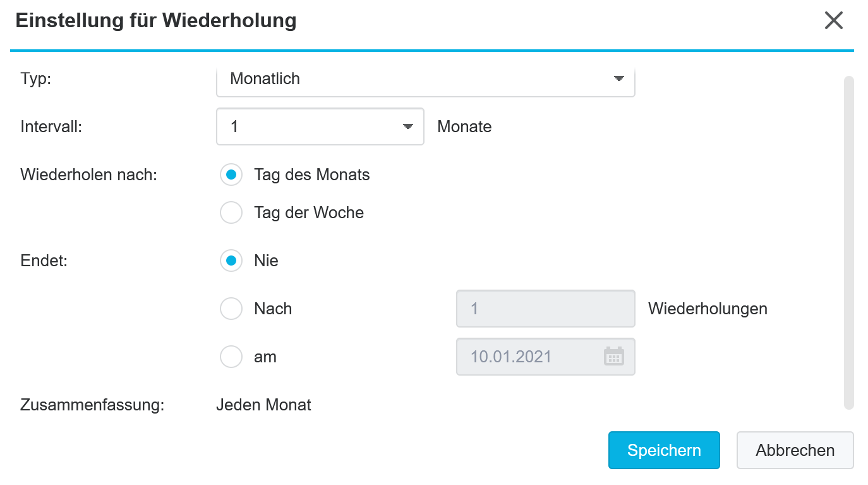Click the dialog's vertical scrollbar
The image size is (868, 485).
click(x=849, y=242)
